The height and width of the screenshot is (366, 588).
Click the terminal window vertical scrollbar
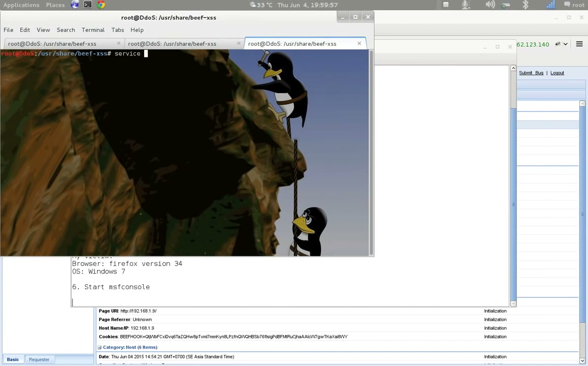point(371,152)
